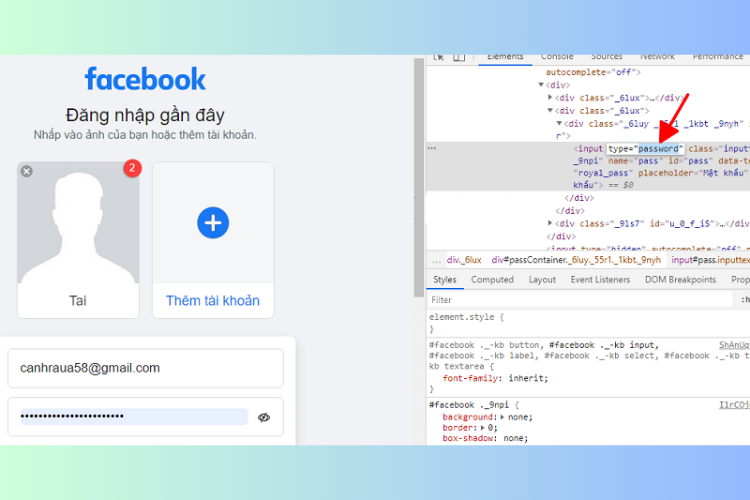750x500 pixels.
Task: Click the ShAnUg stylesheet source link
Action: (734, 345)
